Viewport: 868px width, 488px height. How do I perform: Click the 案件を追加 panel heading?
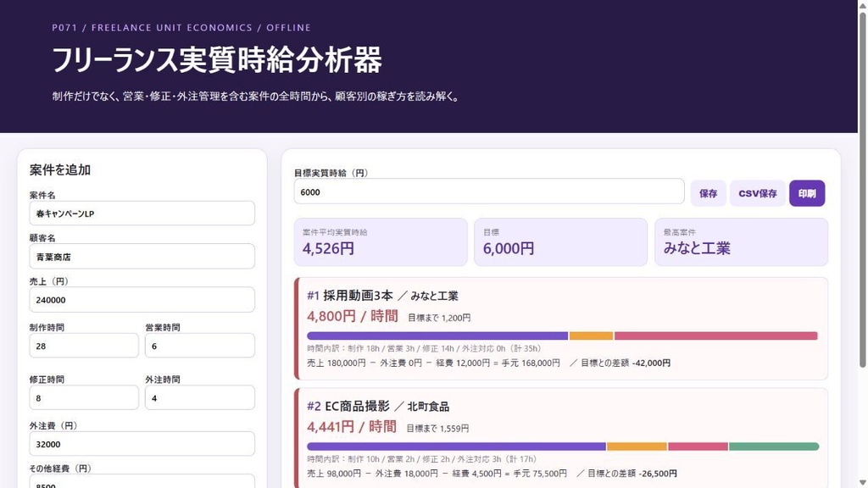(60, 169)
